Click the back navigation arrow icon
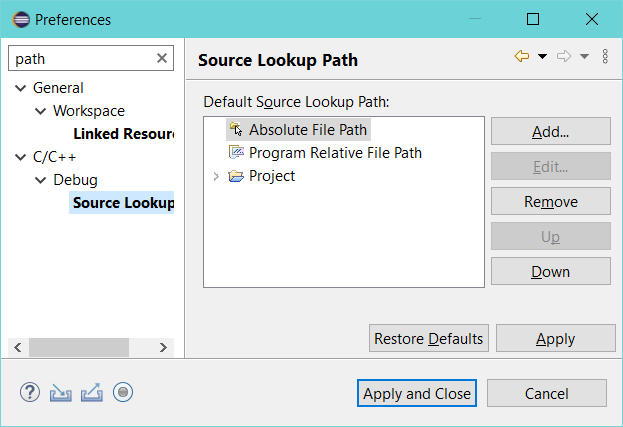623x427 pixels. [522, 56]
